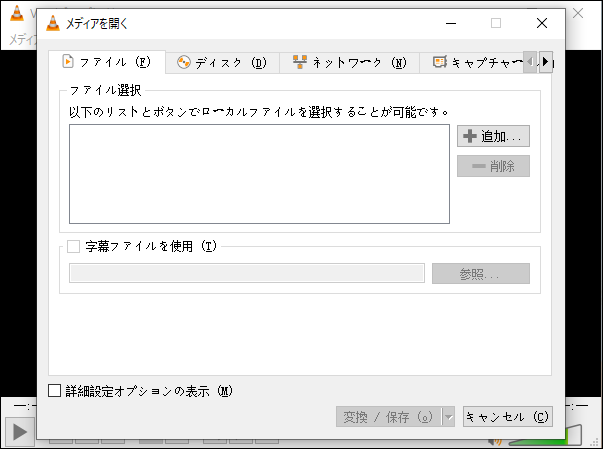The height and width of the screenshot is (449, 603).
Task: Toggle 詳細設定オプションの表示 checkbox
Action: 55,391
